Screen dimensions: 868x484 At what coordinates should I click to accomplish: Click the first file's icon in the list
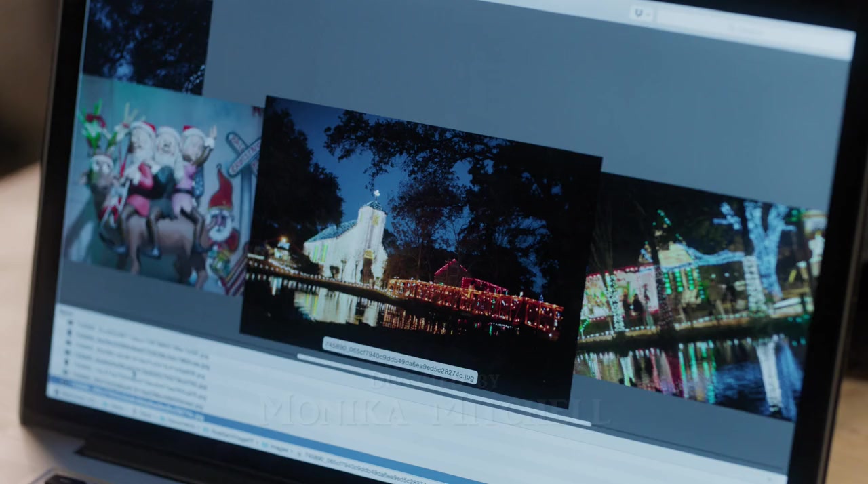click(x=68, y=323)
